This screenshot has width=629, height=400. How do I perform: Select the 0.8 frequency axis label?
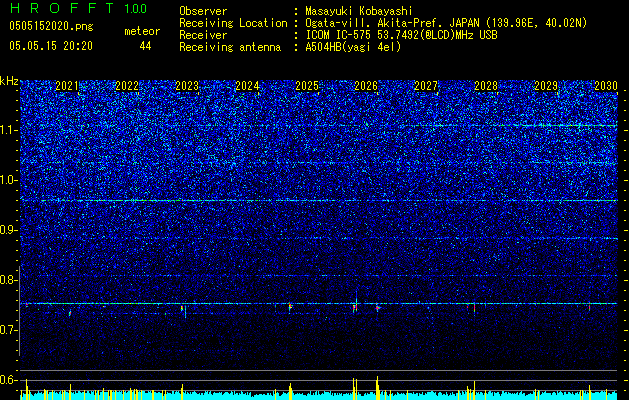pyautogui.click(x=9, y=280)
